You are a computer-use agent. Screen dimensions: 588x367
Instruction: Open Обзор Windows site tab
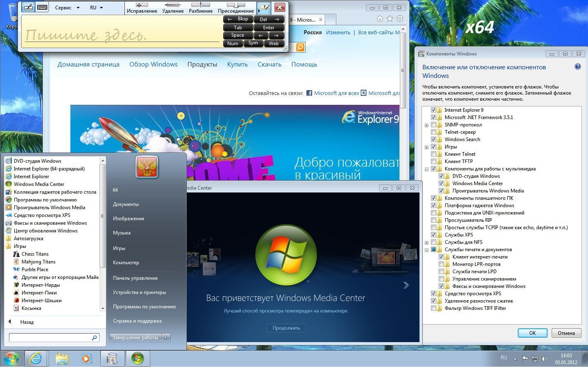(x=153, y=64)
